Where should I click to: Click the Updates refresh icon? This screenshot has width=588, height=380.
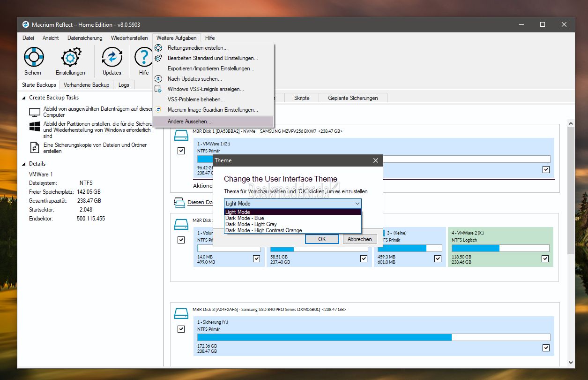click(112, 57)
